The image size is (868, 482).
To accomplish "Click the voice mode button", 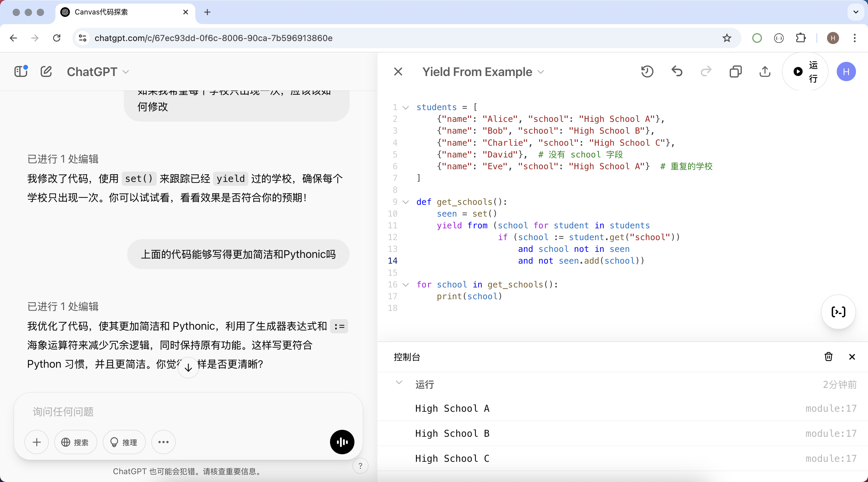I will point(342,442).
